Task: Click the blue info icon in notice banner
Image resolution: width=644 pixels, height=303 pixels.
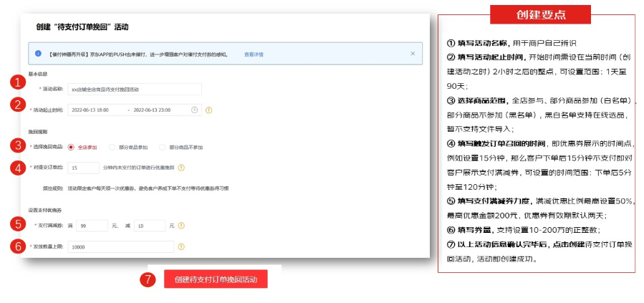Action: point(39,54)
